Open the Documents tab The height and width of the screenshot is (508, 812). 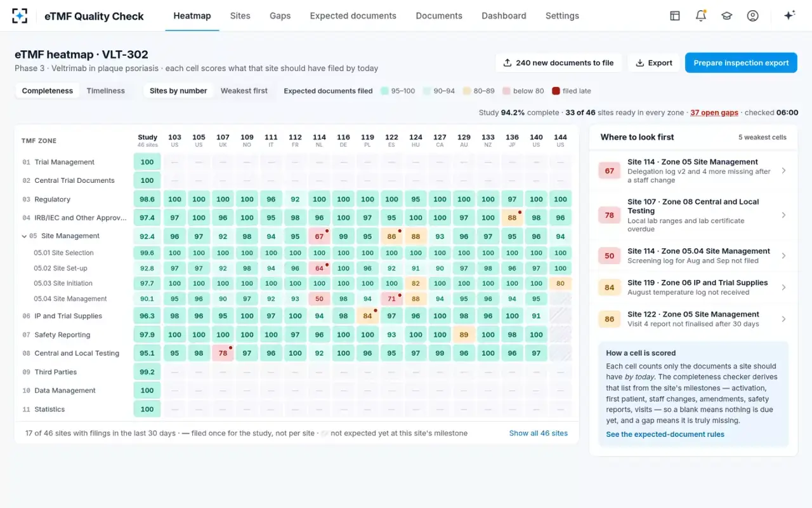pyautogui.click(x=439, y=16)
